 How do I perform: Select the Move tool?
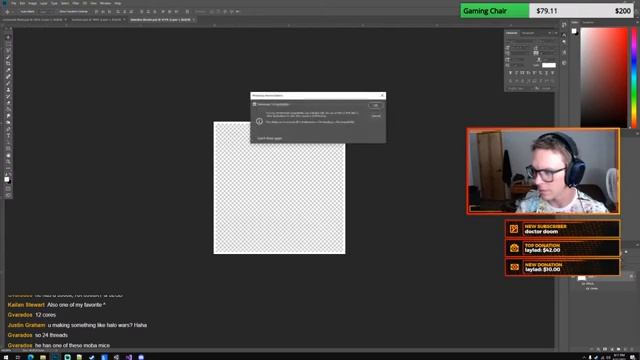(x=8, y=37)
